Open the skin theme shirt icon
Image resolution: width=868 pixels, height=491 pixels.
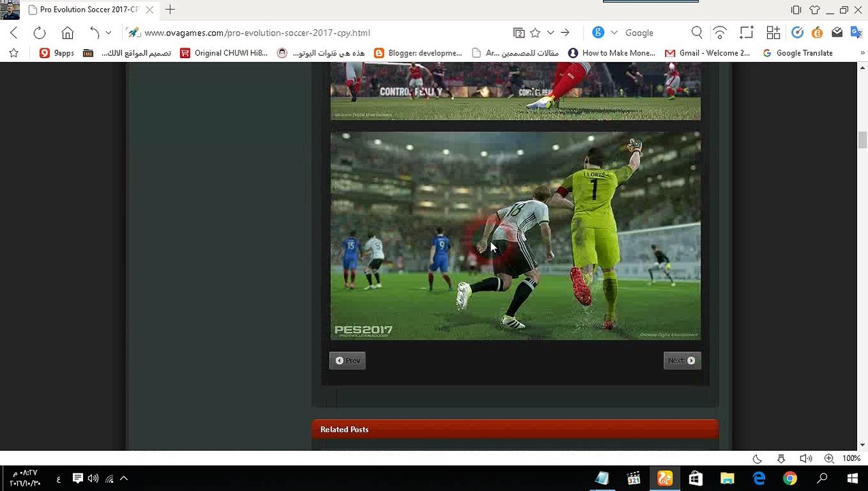coord(814,10)
